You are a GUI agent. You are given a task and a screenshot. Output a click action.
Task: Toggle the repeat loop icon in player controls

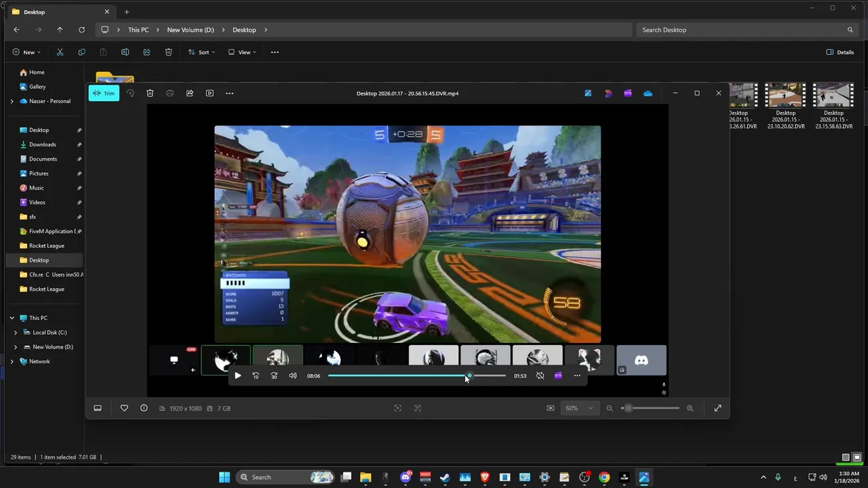tap(540, 375)
